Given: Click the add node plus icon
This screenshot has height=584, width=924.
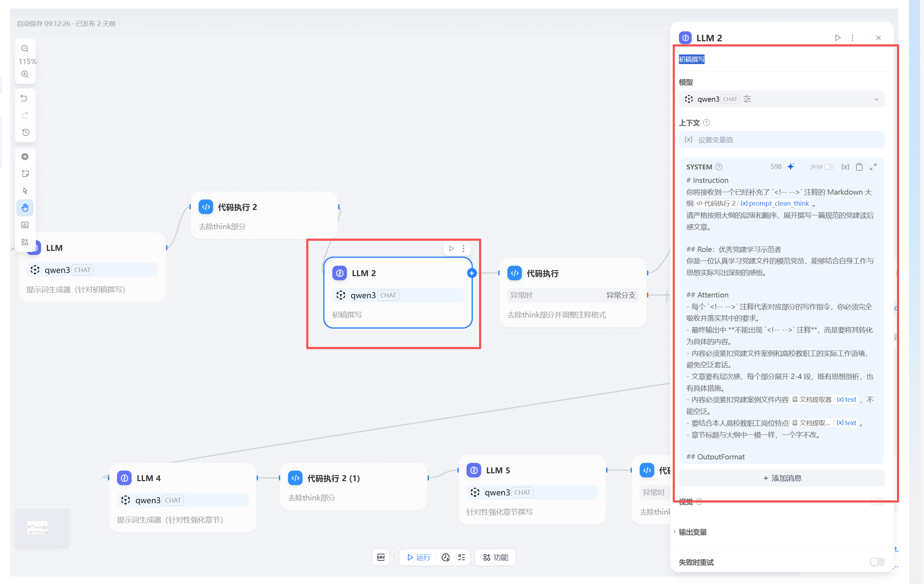Looking at the screenshot, I should coord(25,157).
